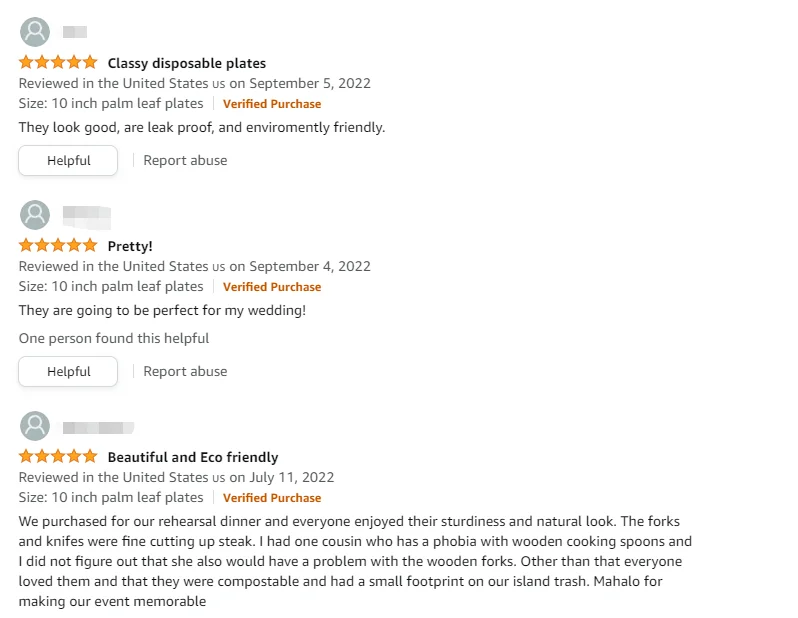The width and height of the screenshot is (798, 618).
Task: Click stars of Beautiful and Eco friendly review
Action: tap(58, 457)
